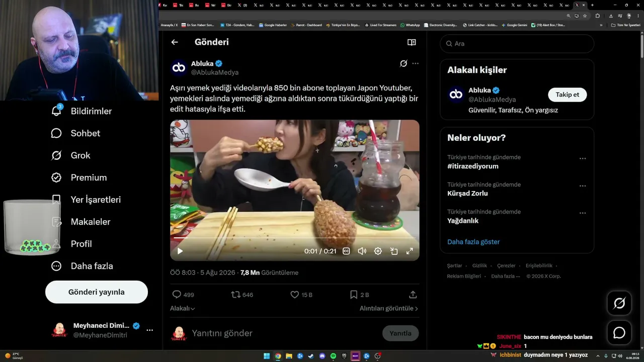Open the browser downloads icon
Viewport: 644px width, 362px height.
[611, 16]
